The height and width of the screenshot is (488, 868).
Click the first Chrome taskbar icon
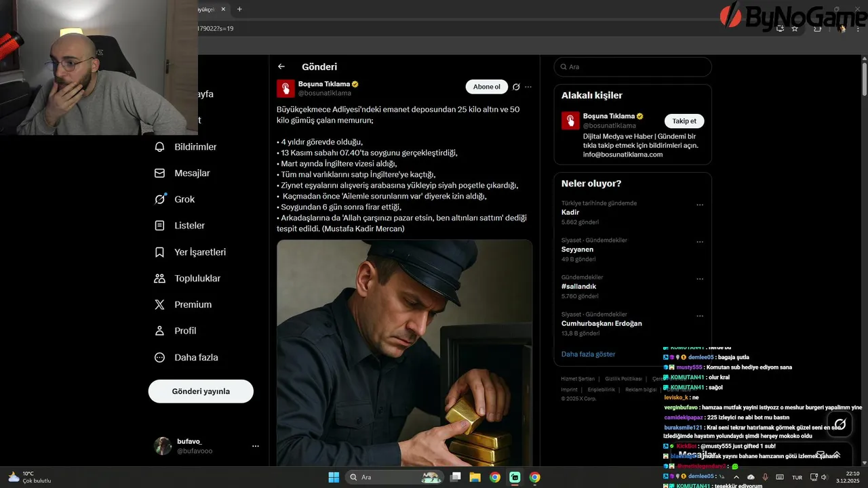tap(495, 477)
